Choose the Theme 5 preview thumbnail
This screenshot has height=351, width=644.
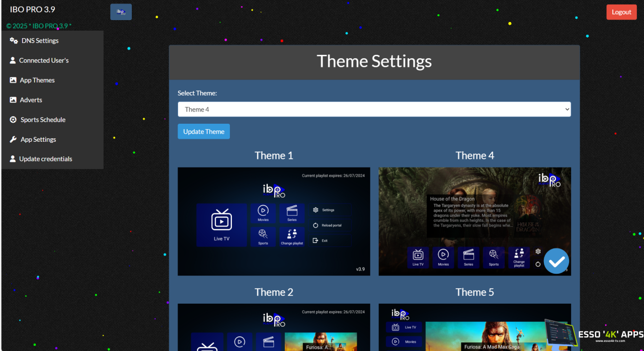pos(474,327)
